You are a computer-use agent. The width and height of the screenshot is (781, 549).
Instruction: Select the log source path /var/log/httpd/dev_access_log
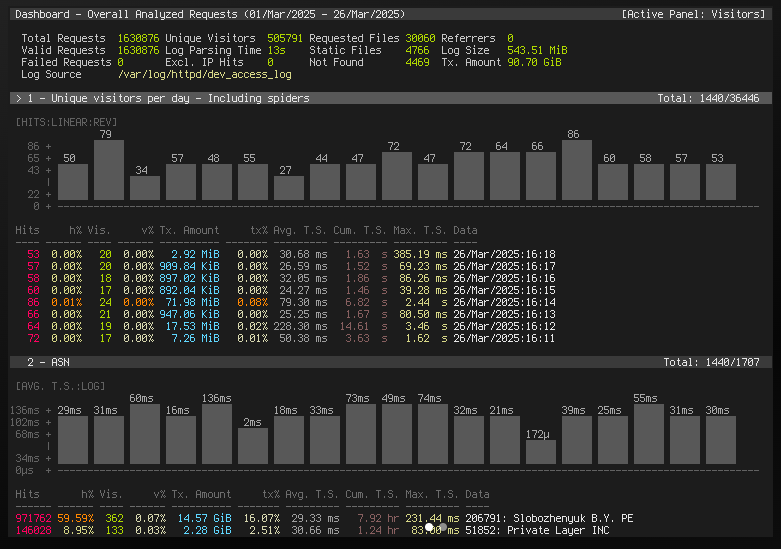point(205,74)
